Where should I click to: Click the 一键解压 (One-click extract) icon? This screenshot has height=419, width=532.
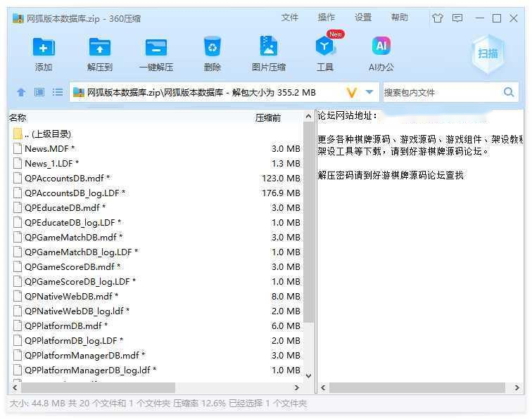[156, 48]
